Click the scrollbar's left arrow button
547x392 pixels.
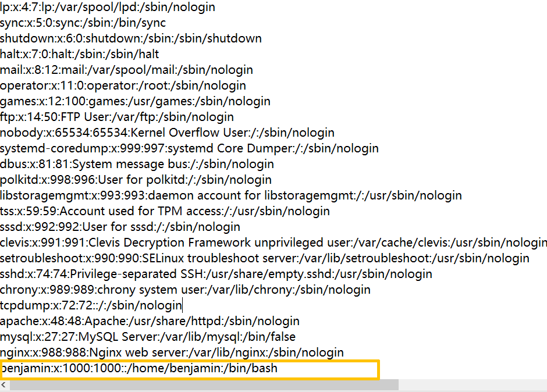point(4,386)
